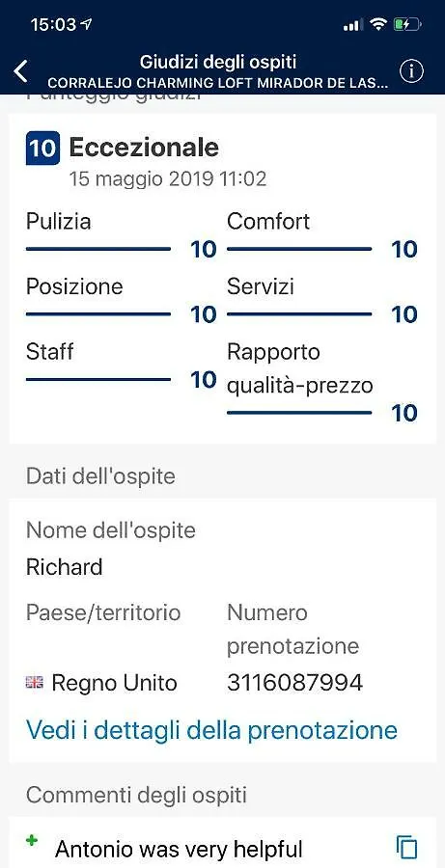Open the info icon in header
The height and width of the screenshot is (868, 445).
click(x=411, y=71)
